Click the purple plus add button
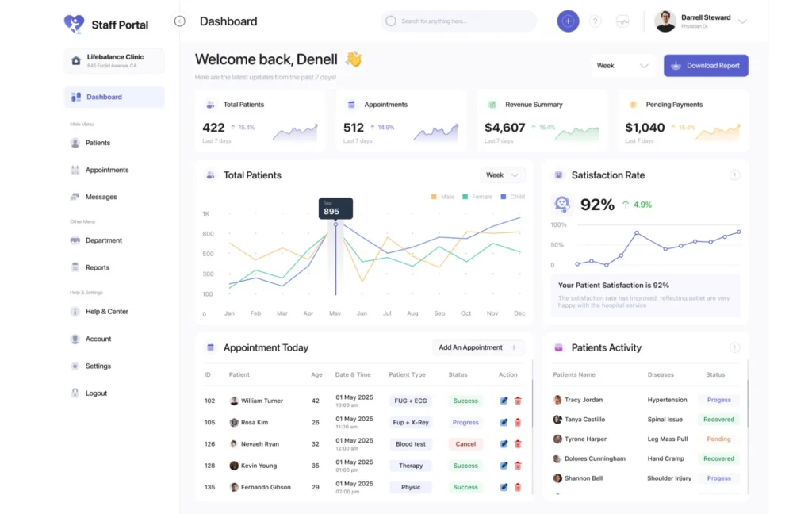 (x=568, y=21)
